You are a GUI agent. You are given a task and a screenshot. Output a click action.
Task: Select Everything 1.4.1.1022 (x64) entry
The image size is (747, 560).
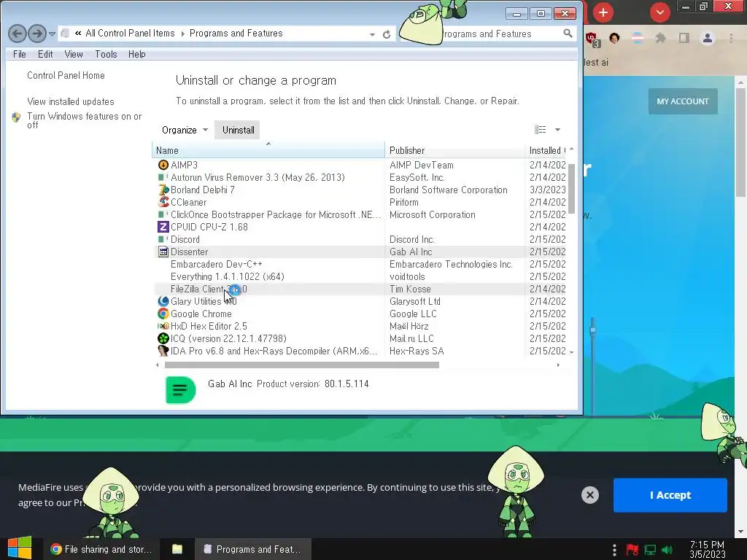pos(228,276)
